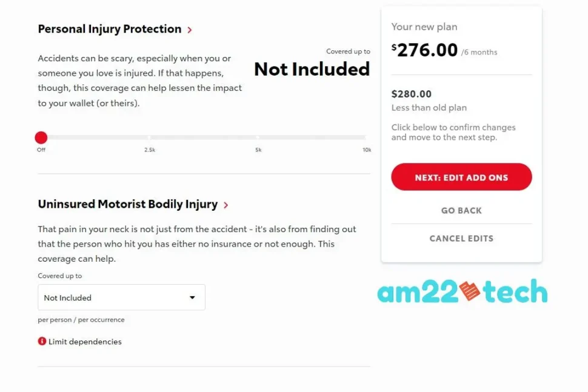Click CANCEL EDITS to discard changes

pyautogui.click(x=461, y=238)
